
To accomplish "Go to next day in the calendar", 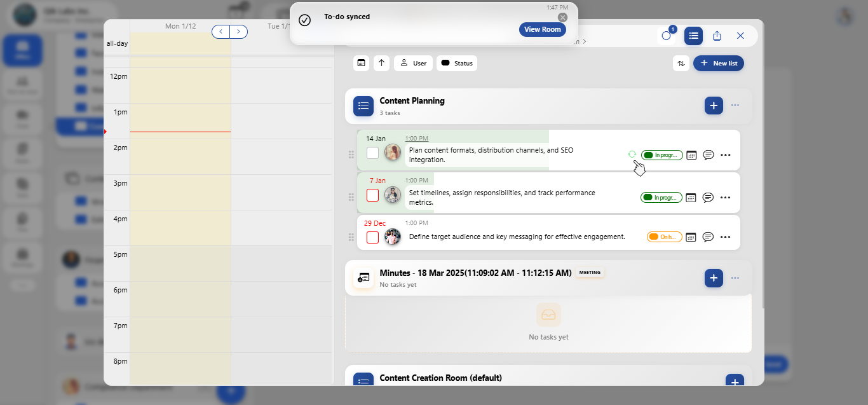I will (x=239, y=31).
